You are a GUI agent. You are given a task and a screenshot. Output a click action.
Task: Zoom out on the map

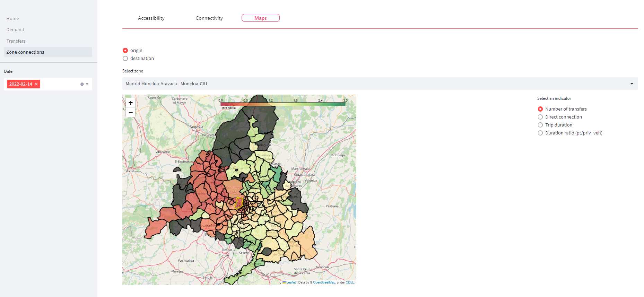tap(131, 112)
